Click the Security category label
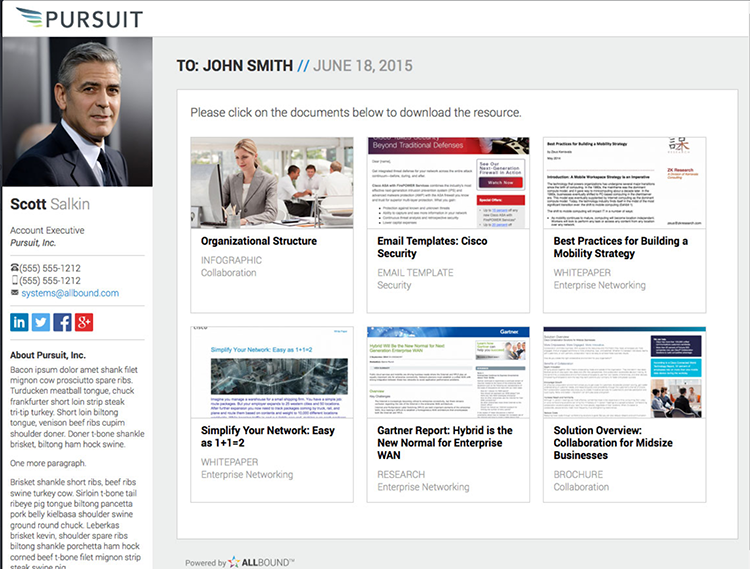750x569 pixels. pos(394,285)
